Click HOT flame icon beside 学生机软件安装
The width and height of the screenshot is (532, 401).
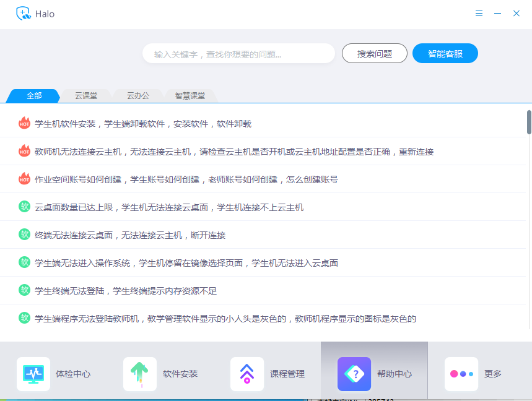(24, 123)
